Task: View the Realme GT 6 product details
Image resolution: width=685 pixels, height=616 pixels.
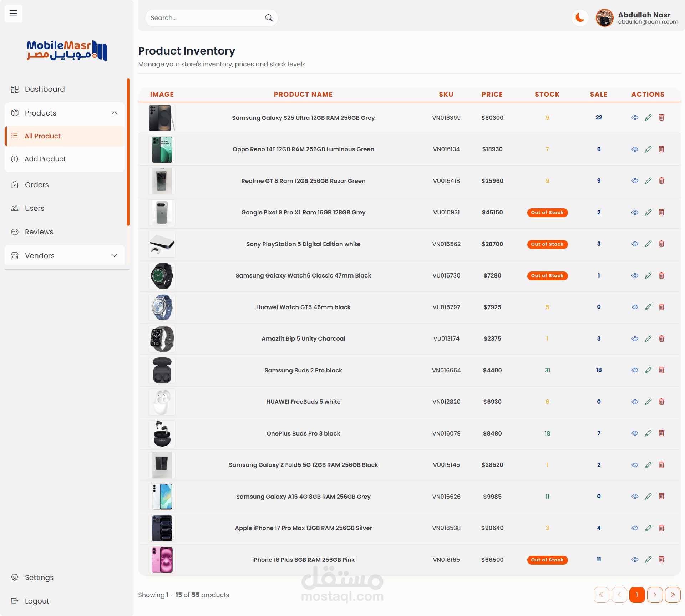Action: point(635,181)
